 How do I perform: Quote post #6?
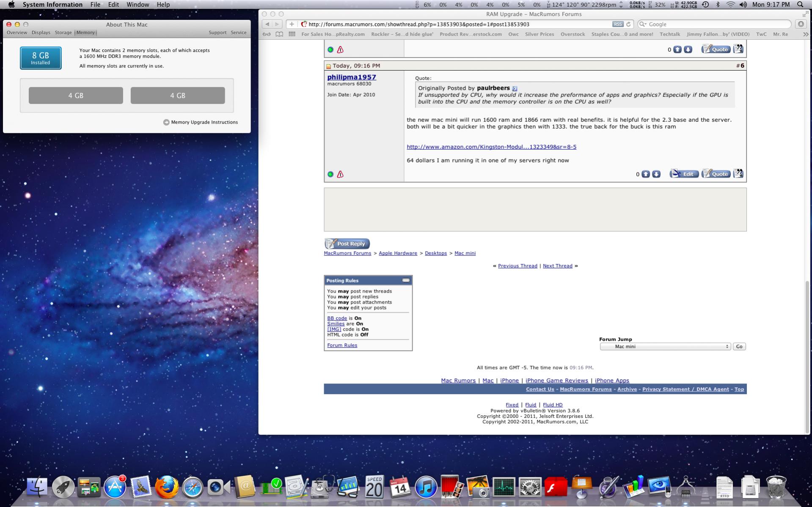[x=716, y=174]
